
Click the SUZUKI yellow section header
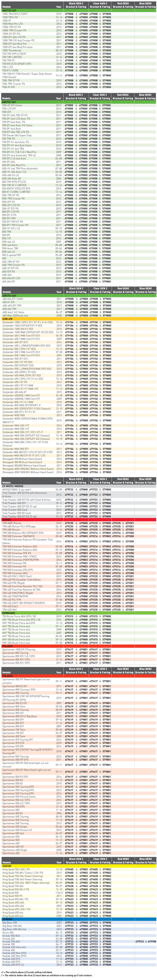click(78, 866)
